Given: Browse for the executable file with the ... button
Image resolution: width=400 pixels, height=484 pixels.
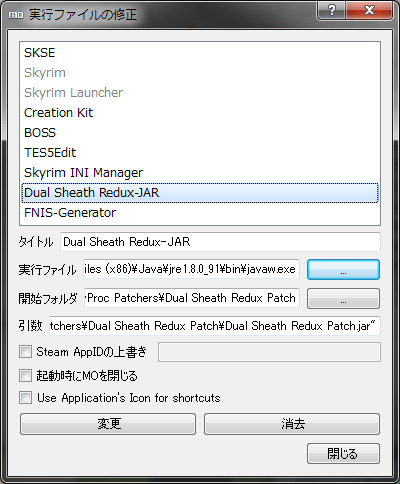Looking at the screenshot, I should point(343,269).
